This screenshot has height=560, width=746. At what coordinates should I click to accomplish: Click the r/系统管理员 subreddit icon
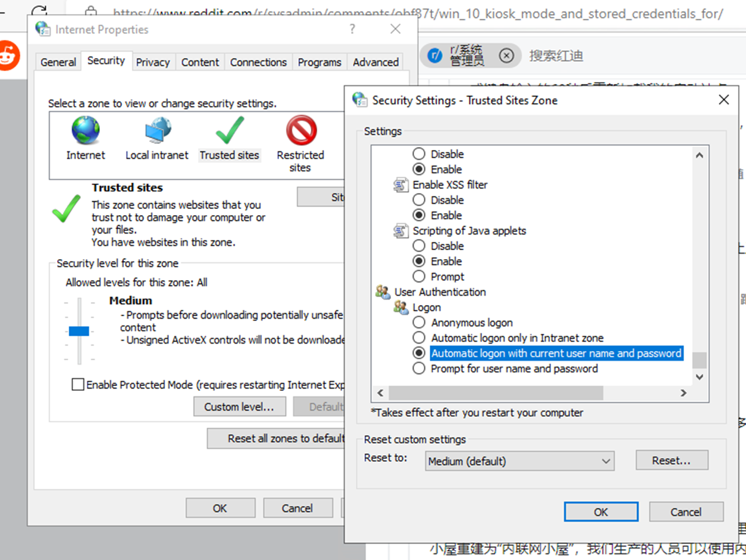point(434,55)
